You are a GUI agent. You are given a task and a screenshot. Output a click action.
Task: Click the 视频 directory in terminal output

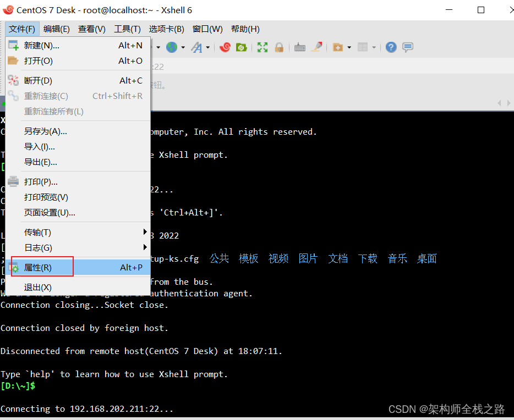(278, 258)
